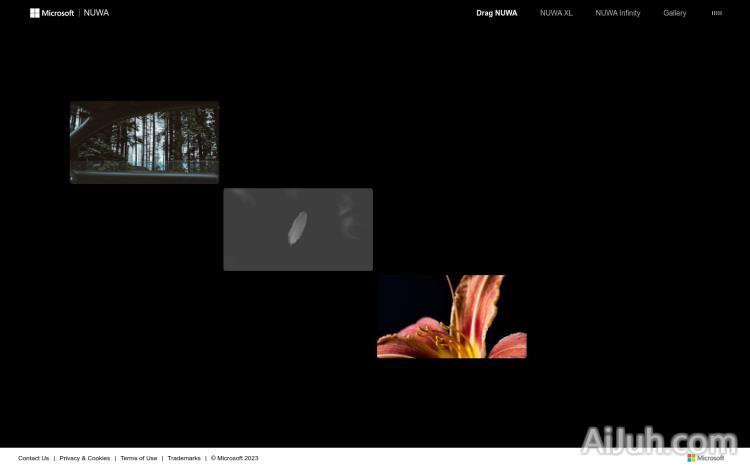
Task: Click the Microsoft four-square logo in header
Action: (35, 13)
